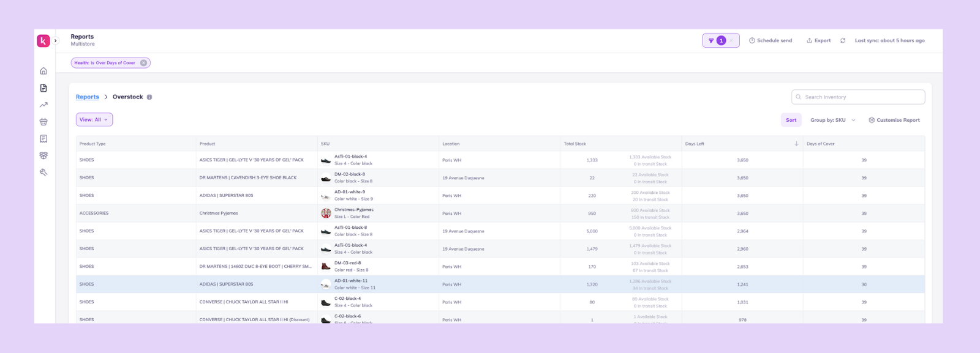This screenshot has height=353, width=980.
Task: Click the Last sync: about 5 hours ago text
Action: pos(890,40)
